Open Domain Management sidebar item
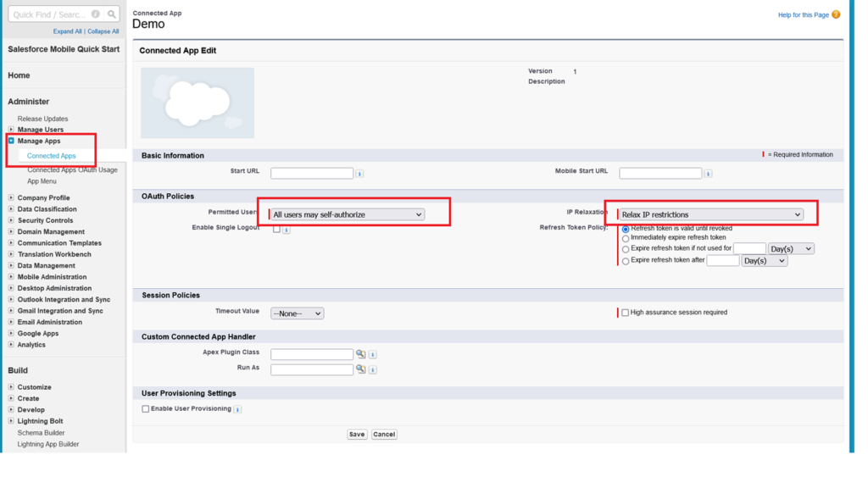The image size is (868, 488). point(51,232)
